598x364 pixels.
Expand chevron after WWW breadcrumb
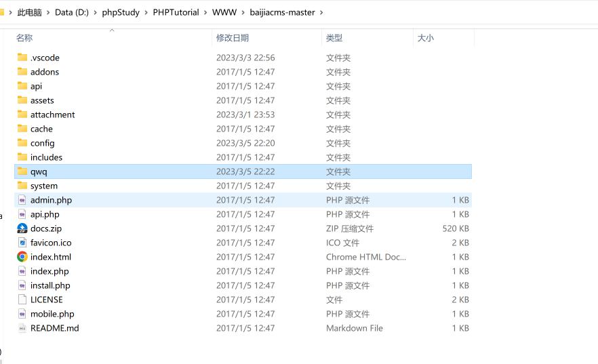pyautogui.click(x=243, y=13)
